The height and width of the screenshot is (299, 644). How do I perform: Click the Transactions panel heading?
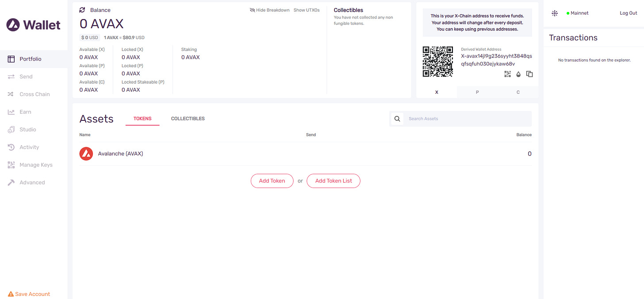click(x=573, y=38)
